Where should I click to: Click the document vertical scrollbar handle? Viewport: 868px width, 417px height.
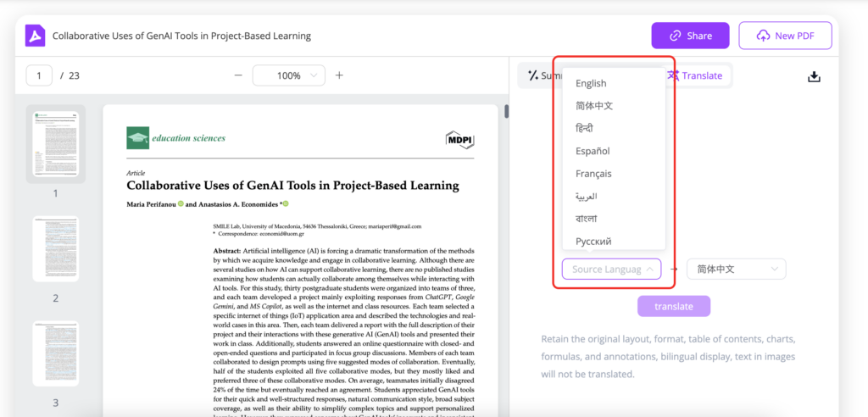pyautogui.click(x=506, y=111)
